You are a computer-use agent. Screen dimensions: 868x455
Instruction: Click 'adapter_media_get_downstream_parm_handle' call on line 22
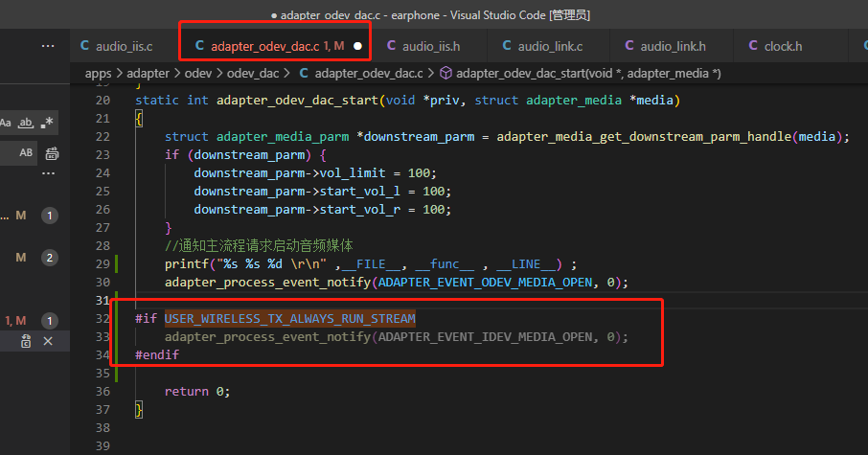click(644, 137)
